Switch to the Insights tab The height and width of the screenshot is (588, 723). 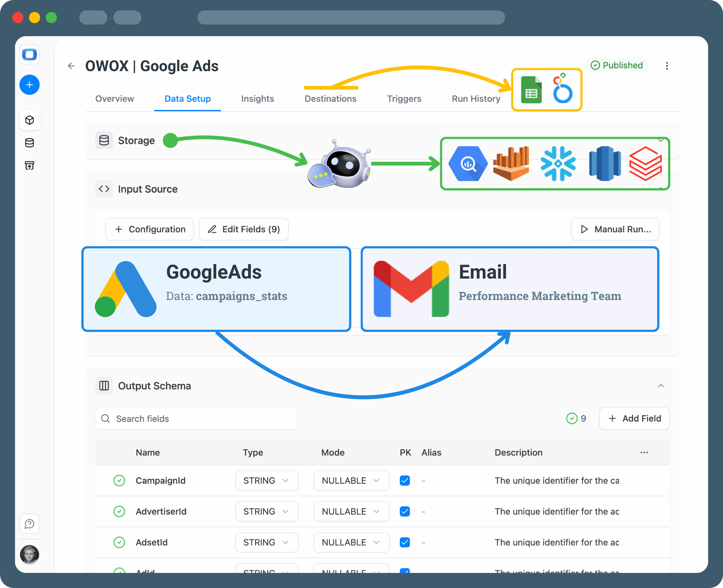(258, 99)
